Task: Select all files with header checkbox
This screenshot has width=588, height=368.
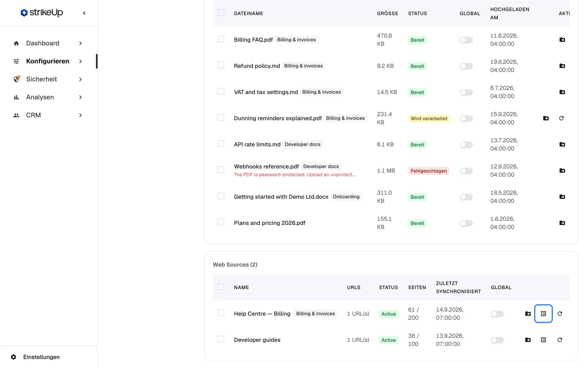Action: tap(221, 13)
